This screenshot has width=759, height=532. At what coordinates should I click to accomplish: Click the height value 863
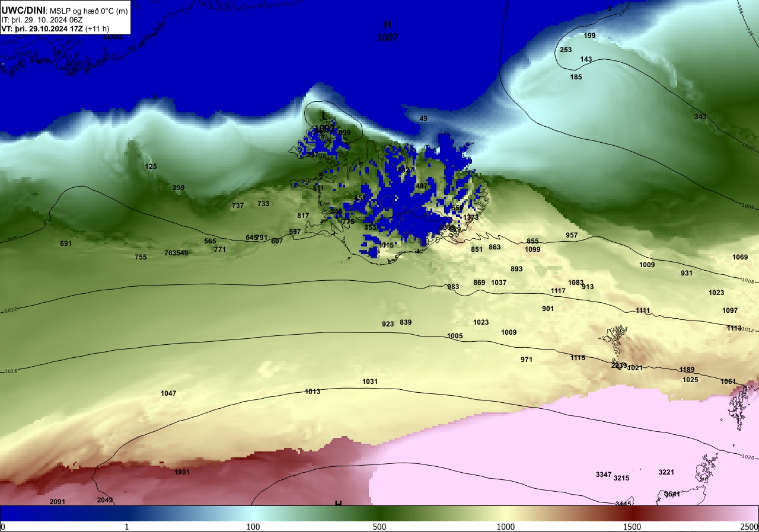click(495, 247)
